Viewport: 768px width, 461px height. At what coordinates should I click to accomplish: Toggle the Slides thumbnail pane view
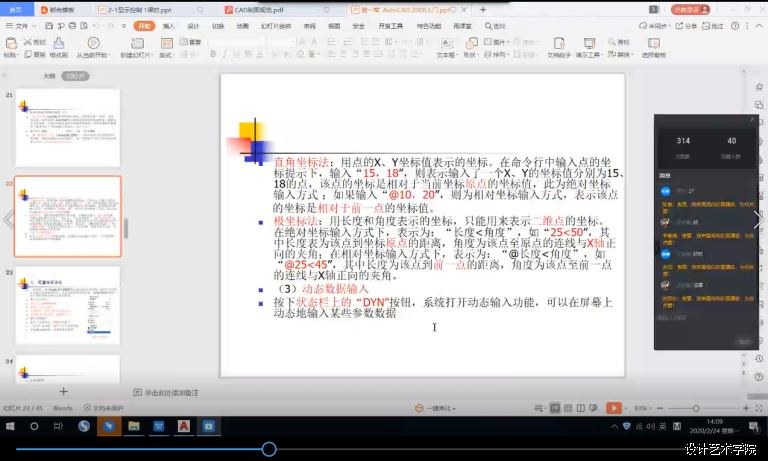pos(74,75)
